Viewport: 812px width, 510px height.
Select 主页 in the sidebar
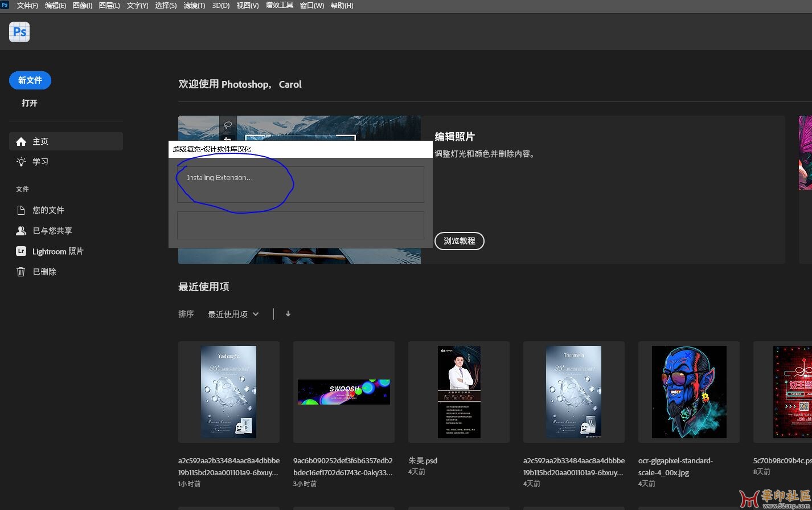tap(66, 141)
